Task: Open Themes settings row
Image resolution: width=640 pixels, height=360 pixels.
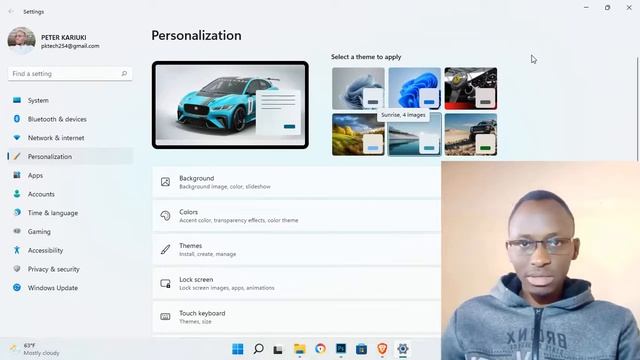Action: [297, 249]
